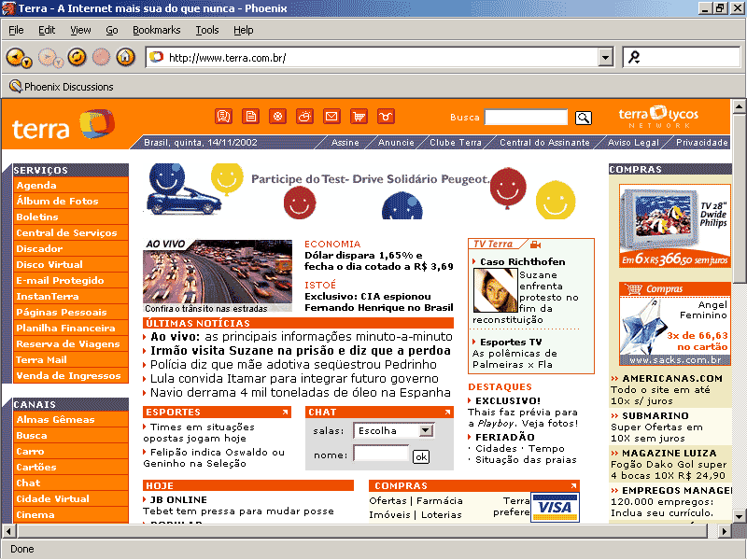Open the Tools menu
The image size is (747, 560).
pos(207,30)
